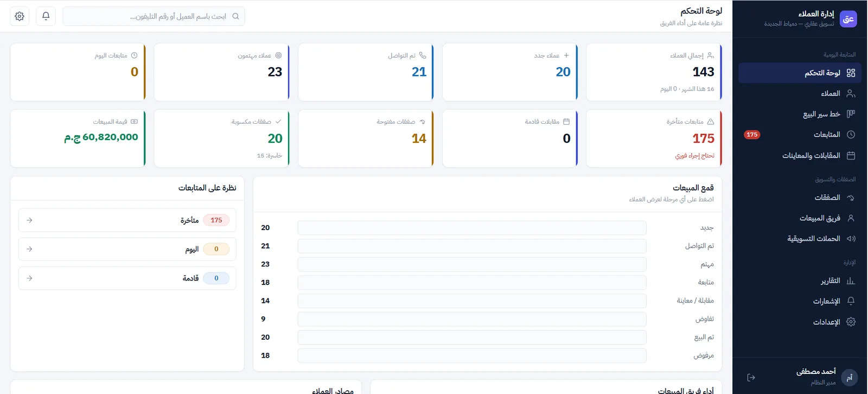Click the تم التواصل card count 21
This screenshot has height=394, width=868.
point(419,72)
